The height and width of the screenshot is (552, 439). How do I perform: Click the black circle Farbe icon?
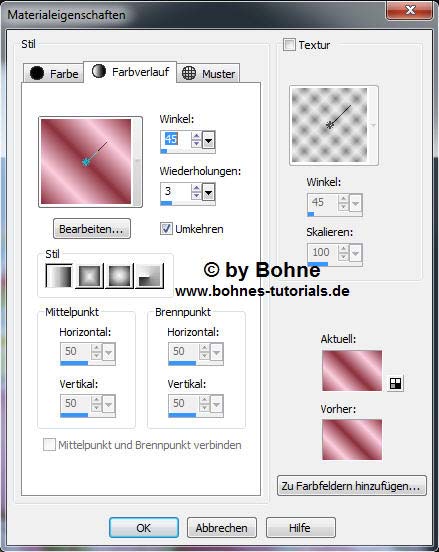[37, 73]
